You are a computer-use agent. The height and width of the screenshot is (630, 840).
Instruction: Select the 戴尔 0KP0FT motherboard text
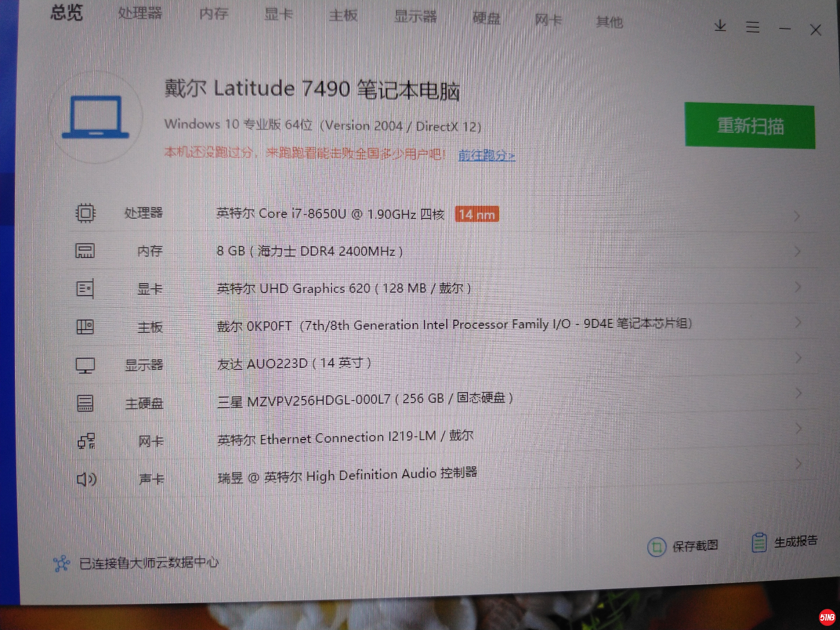(454, 325)
